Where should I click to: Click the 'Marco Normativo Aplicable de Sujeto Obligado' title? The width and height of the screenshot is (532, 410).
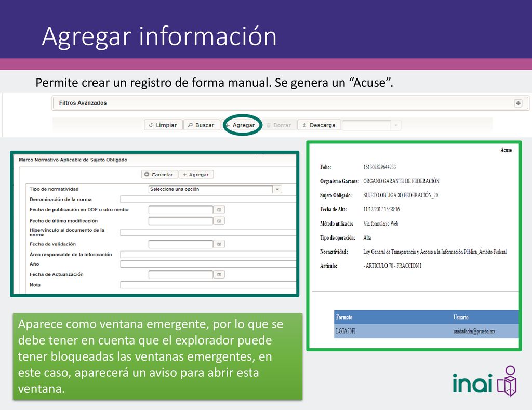click(x=73, y=160)
